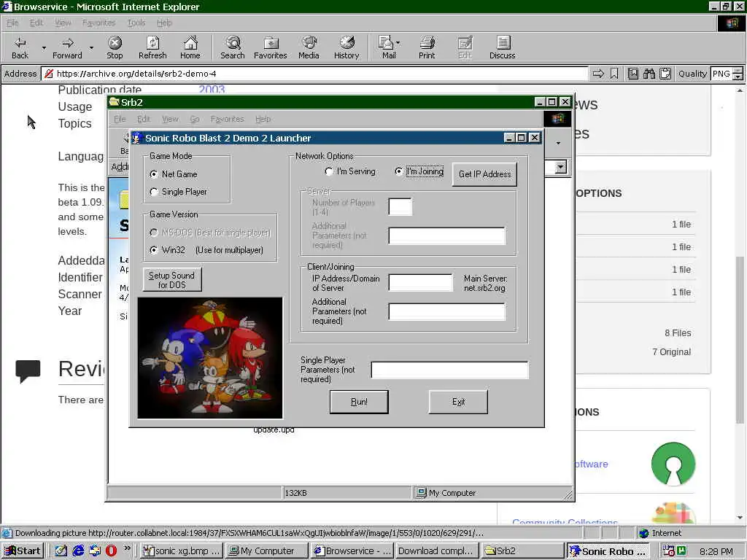Decrease Quality value with down stepper arrow
Viewport: 747px width, 560px height.
coord(738,77)
